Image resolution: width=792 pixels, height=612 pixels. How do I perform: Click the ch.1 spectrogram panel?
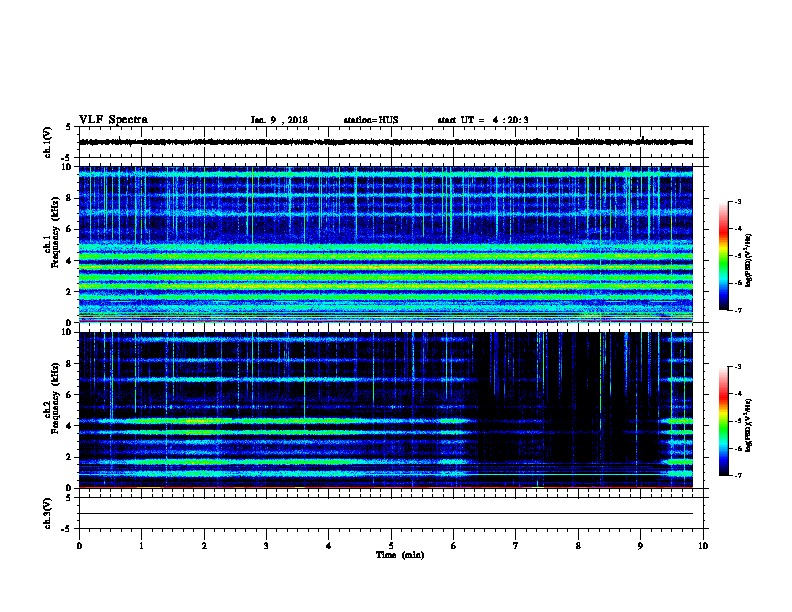pyautogui.click(x=386, y=244)
